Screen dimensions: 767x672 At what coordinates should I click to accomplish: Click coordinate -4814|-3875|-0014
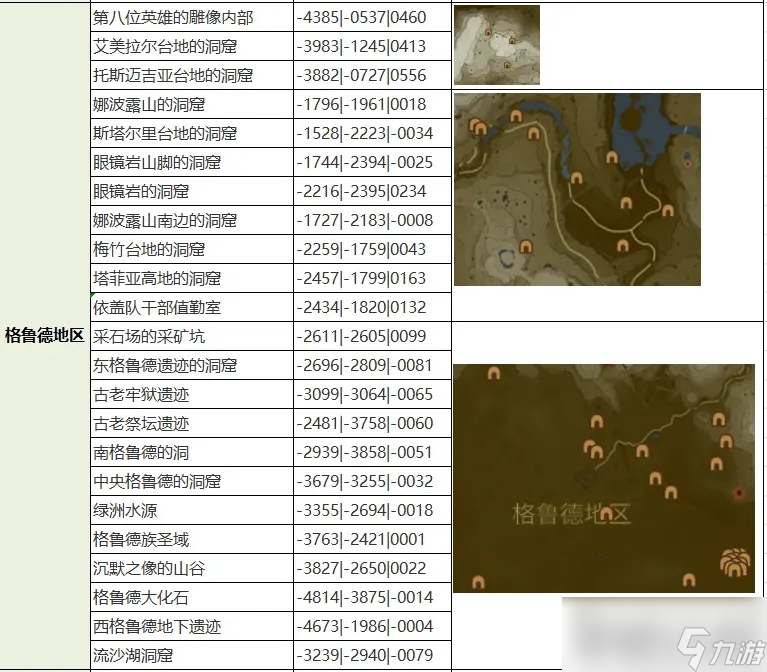pyautogui.click(x=364, y=598)
